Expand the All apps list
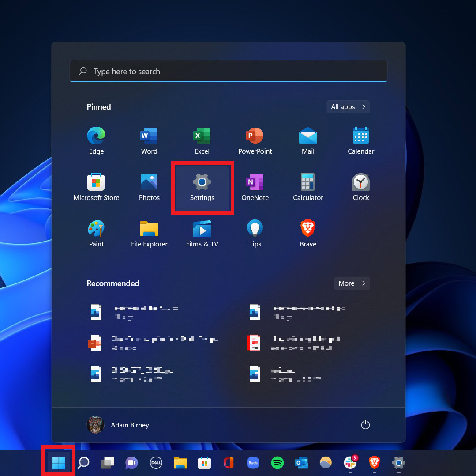Viewport: 476px width, 476px height. 348,107
